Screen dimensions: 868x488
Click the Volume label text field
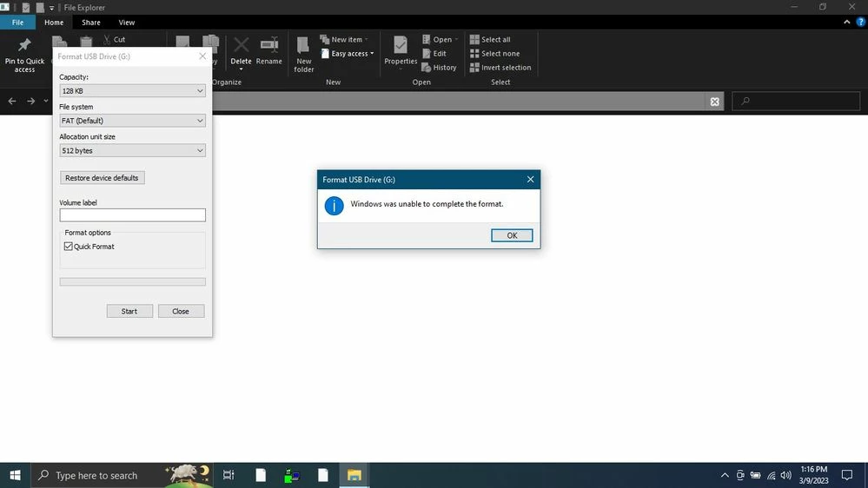coord(132,214)
